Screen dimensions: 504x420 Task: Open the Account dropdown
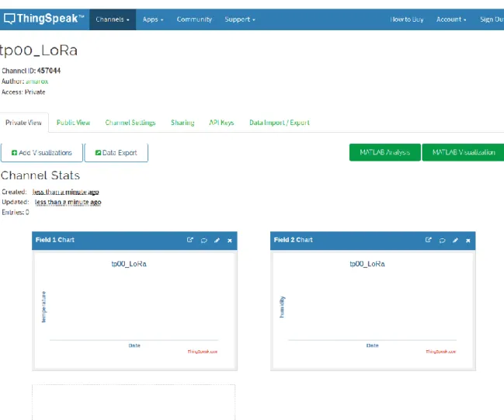pos(451,19)
